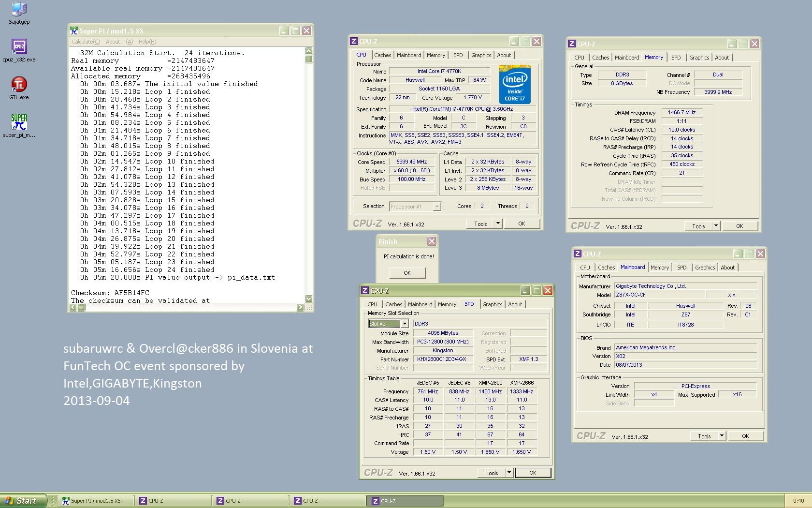Viewport: 812px width, 508px height.
Task: Click Tools button in the CPU-Z memory Timings window
Action: pyautogui.click(x=698, y=226)
